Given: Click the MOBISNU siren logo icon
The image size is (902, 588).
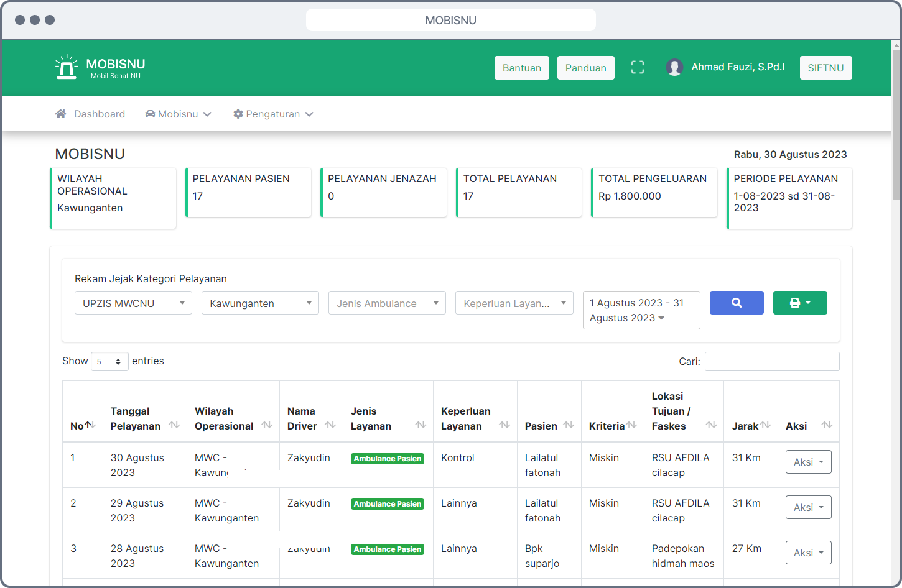Looking at the screenshot, I should (x=66, y=67).
